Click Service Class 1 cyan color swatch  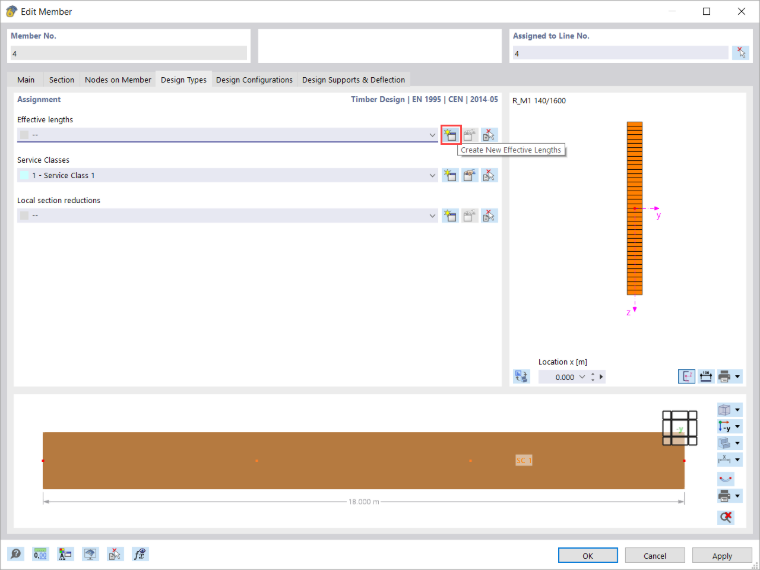point(24,175)
